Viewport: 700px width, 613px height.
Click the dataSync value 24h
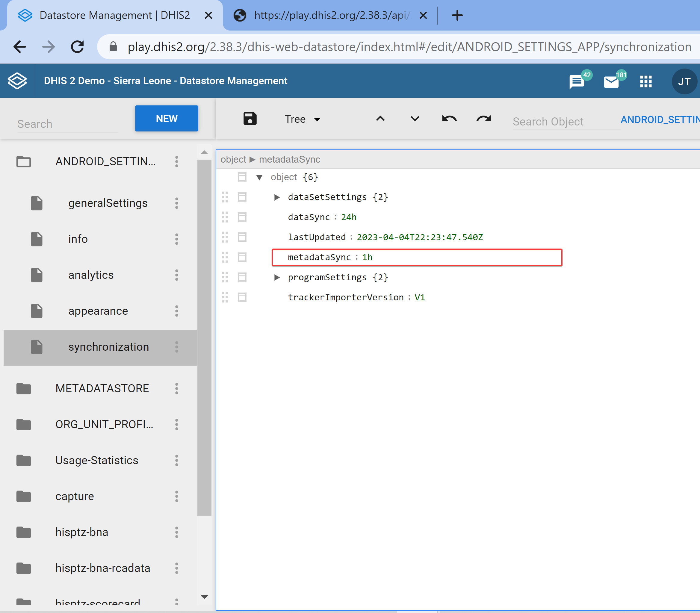(349, 217)
